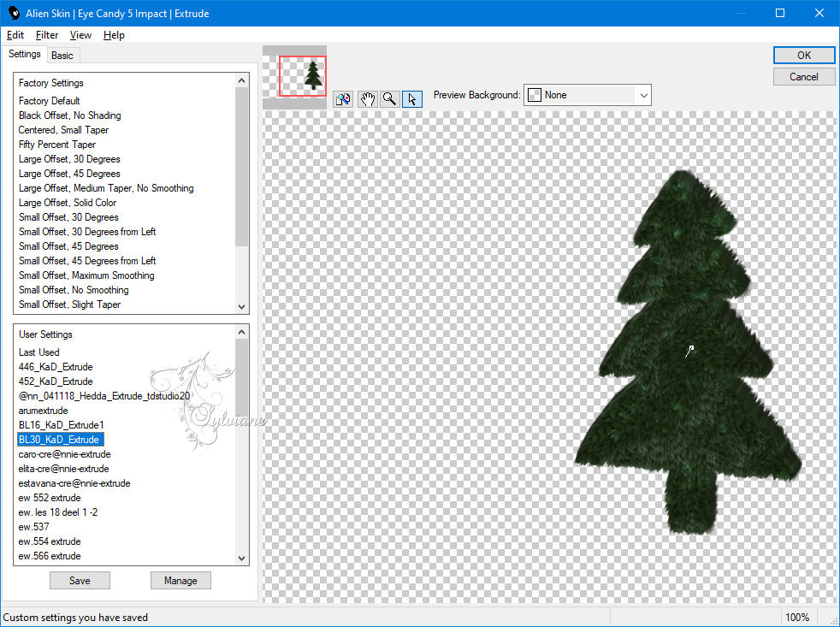The width and height of the screenshot is (840, 627).
Task: Select Large Offset, Solid Color preset
Action: (x=67, y=203)
